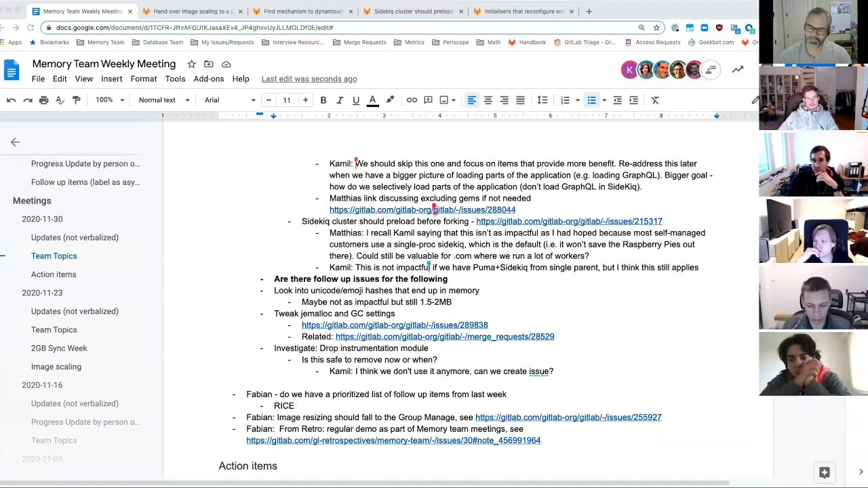Go to 2GB Sync Week in outline
Viewport: 868px width, 488px height.
[x=59, y=348]
